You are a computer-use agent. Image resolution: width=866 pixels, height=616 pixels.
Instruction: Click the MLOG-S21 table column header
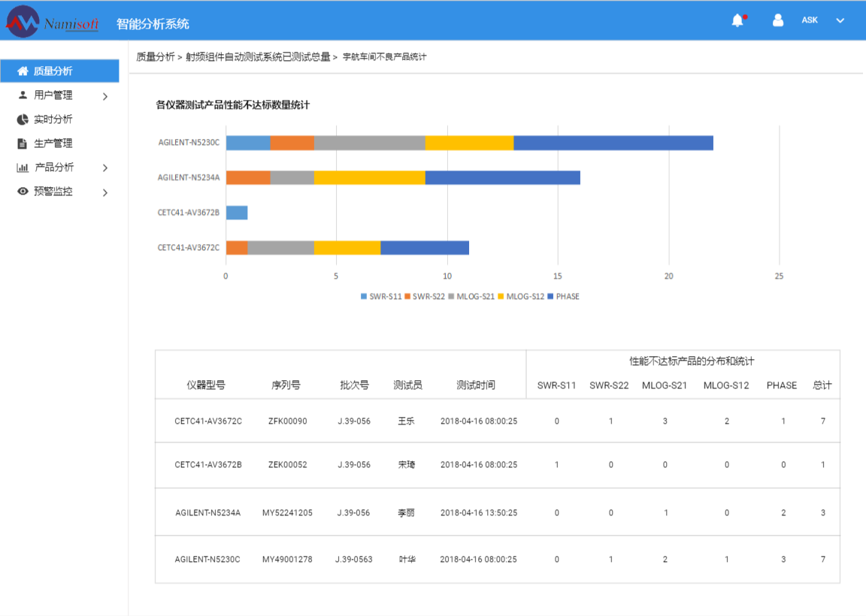pos(664,385)
